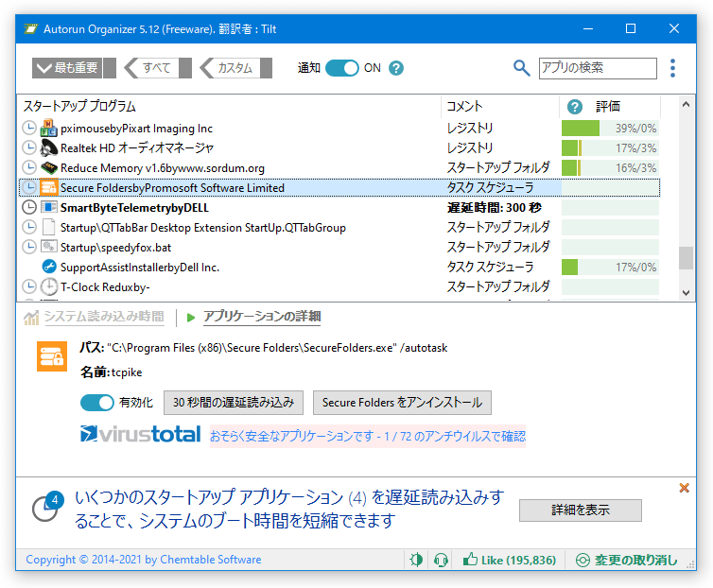This screenshot has height=588, width=713.
Task: Select the カスタム filter tab
Action: [235, 68]
